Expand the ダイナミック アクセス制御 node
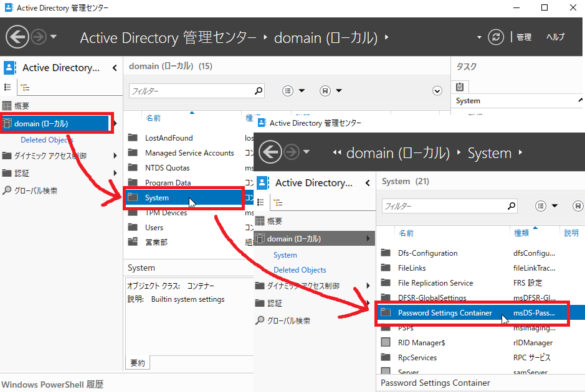585x392 pixels. pyautogui.click(x=115, y=156)
